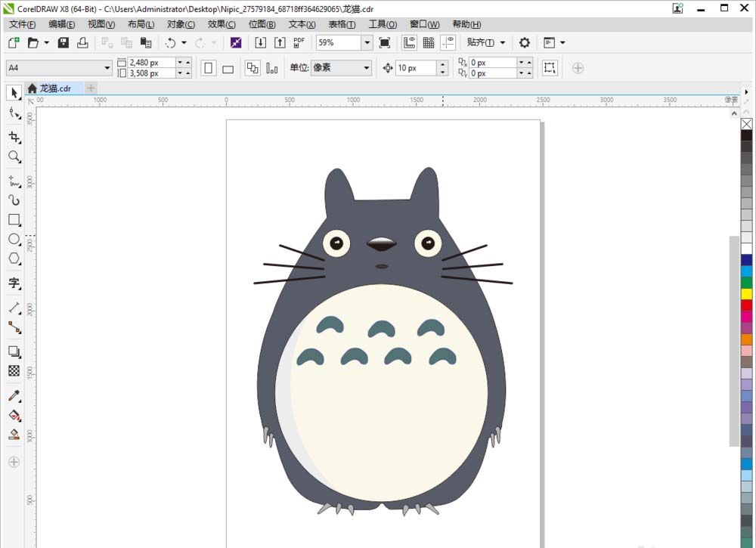Click the Publish to PDF toolbar icon
Screen dimensions: 756x548
299,42
